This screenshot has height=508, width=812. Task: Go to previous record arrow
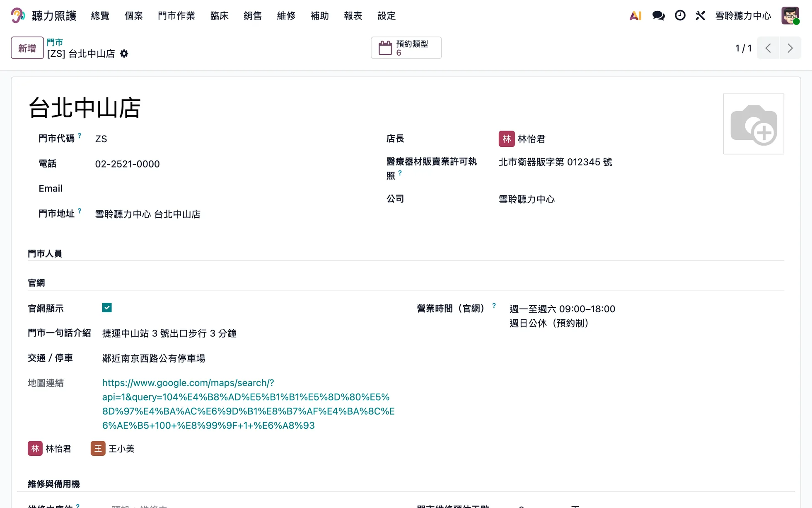[x=768, y=48]
